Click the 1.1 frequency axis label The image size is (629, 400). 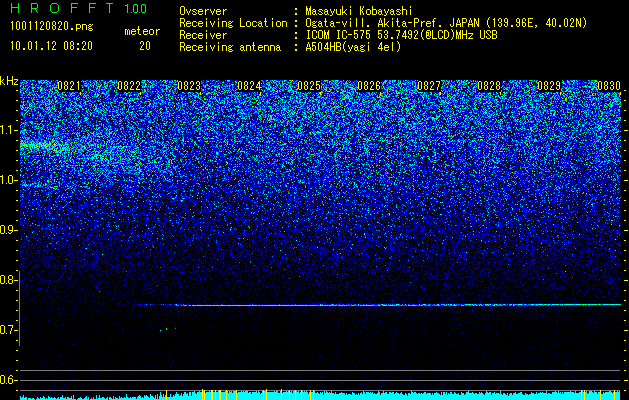pos(7,130)
